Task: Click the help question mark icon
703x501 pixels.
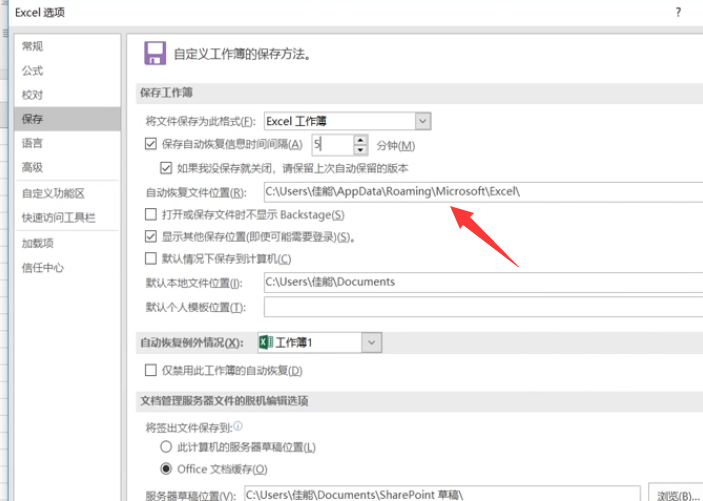Action: coord(678,12)
